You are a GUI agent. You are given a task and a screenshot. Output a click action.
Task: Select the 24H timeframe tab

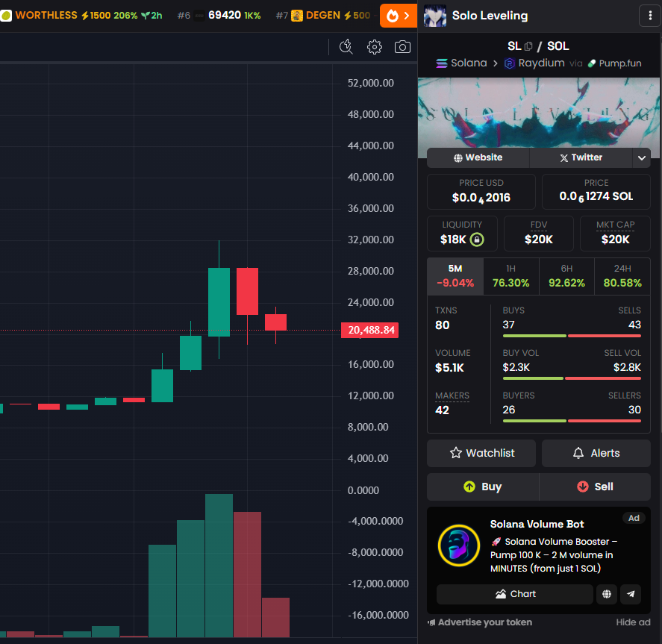point(622,276)
